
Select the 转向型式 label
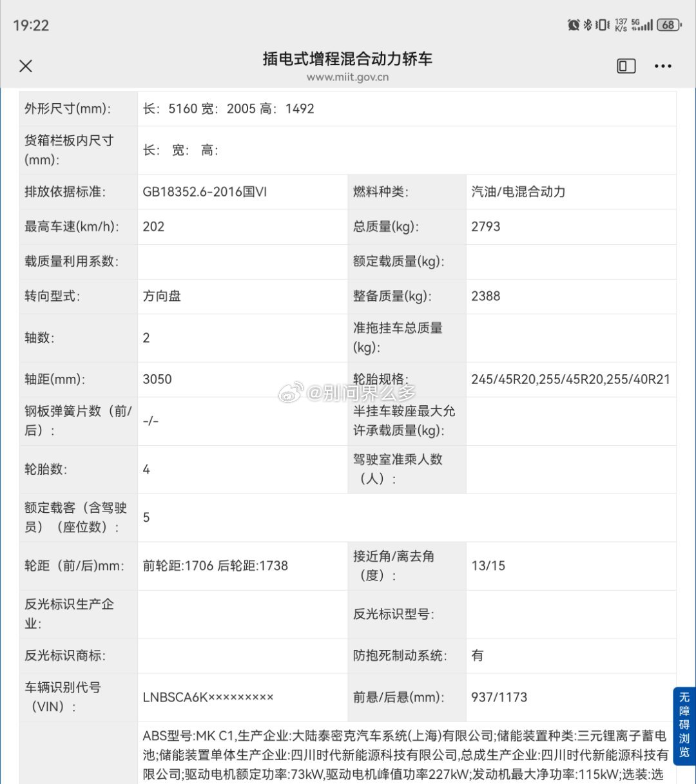point(52,296)
